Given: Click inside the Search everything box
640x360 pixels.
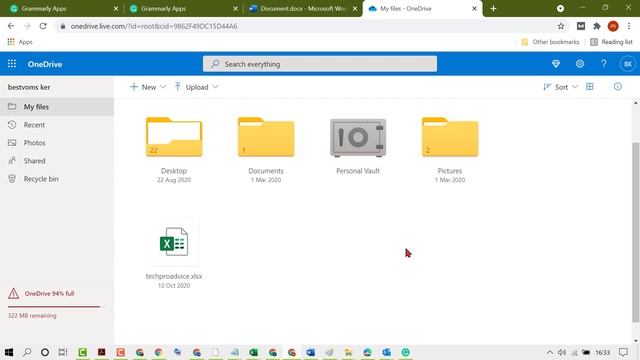Looking at the screenshot, I should pos(320,64).
